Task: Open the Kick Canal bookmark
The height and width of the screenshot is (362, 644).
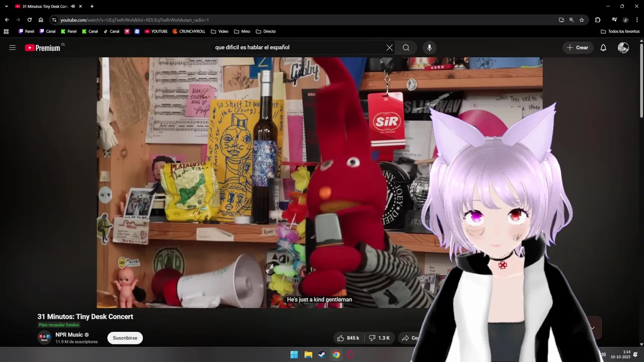Action: coord(90,31)
